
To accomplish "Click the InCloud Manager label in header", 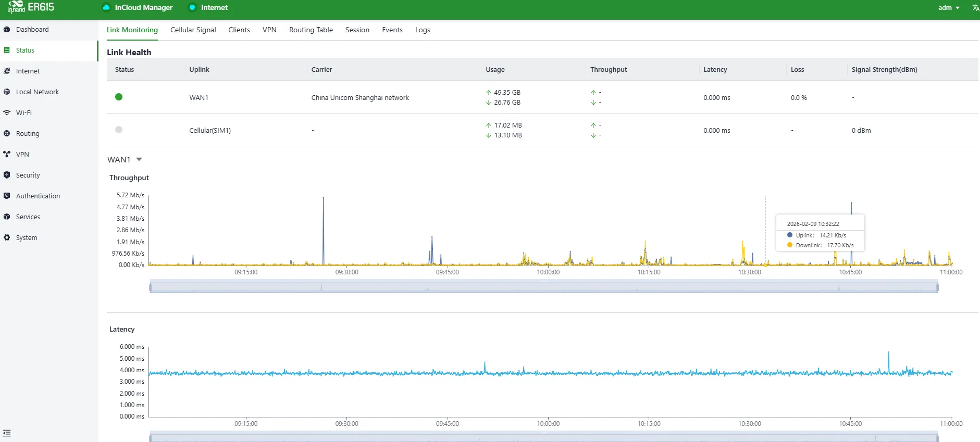I will pos(144,7).
